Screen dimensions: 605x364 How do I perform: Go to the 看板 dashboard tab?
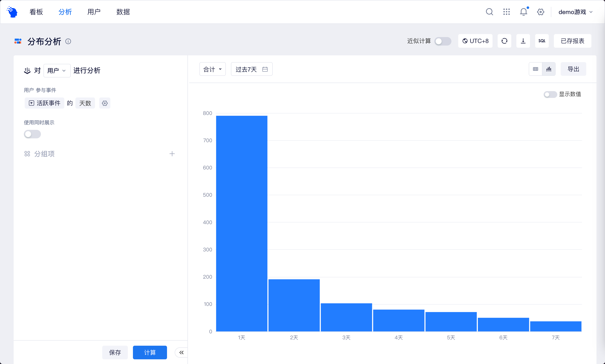point(36,12)
